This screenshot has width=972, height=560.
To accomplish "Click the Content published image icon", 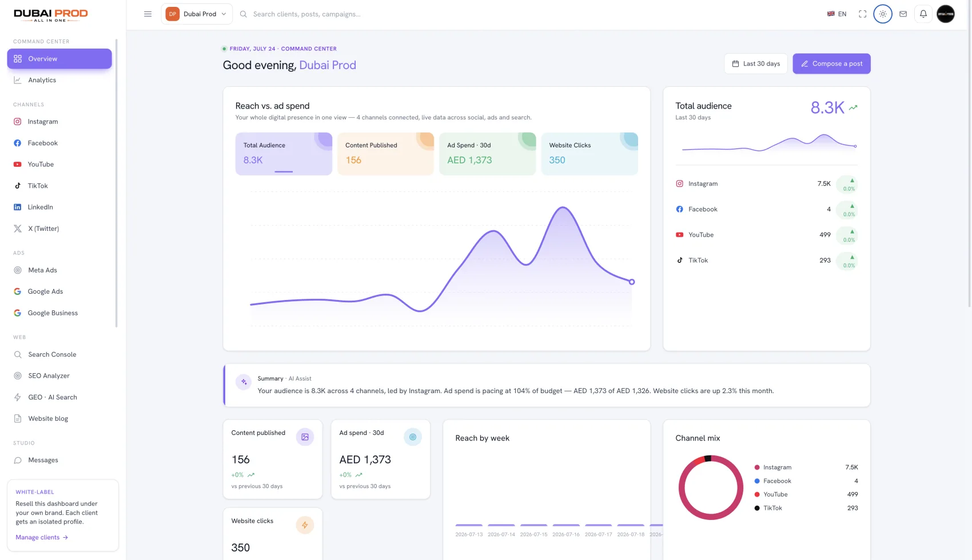I will (x=305, y=437).
